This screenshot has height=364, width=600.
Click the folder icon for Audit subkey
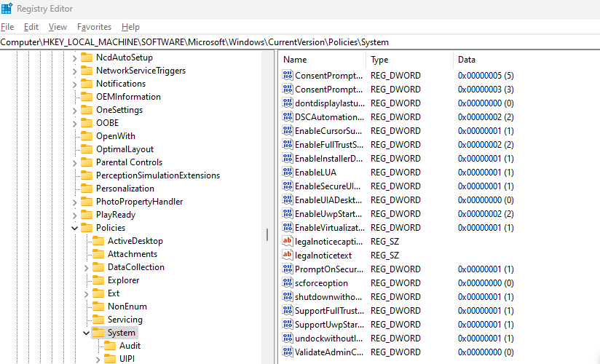(x=110, y=346)
